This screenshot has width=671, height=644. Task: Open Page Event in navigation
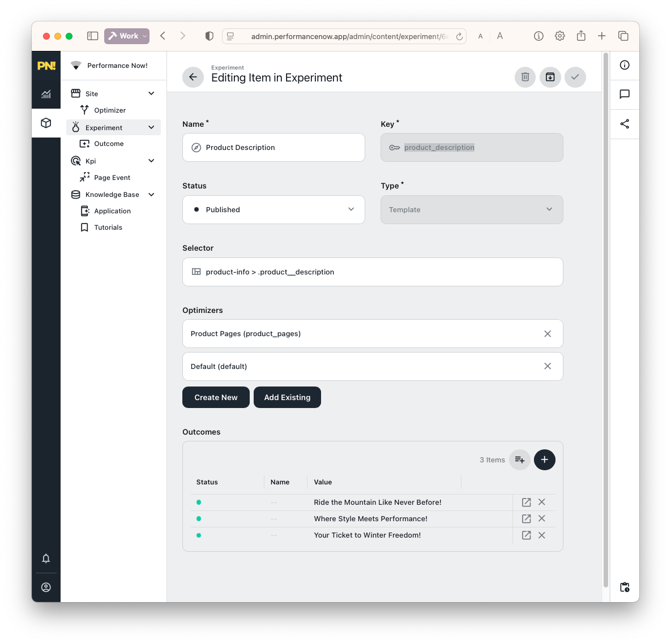tap(113, 178)
